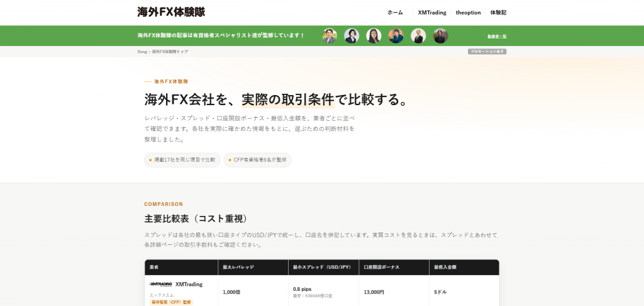Click the 掲載17社を同じ項目で比較 pill
Image resolution: width=644 pixels, height=306 pixels.
182,160
